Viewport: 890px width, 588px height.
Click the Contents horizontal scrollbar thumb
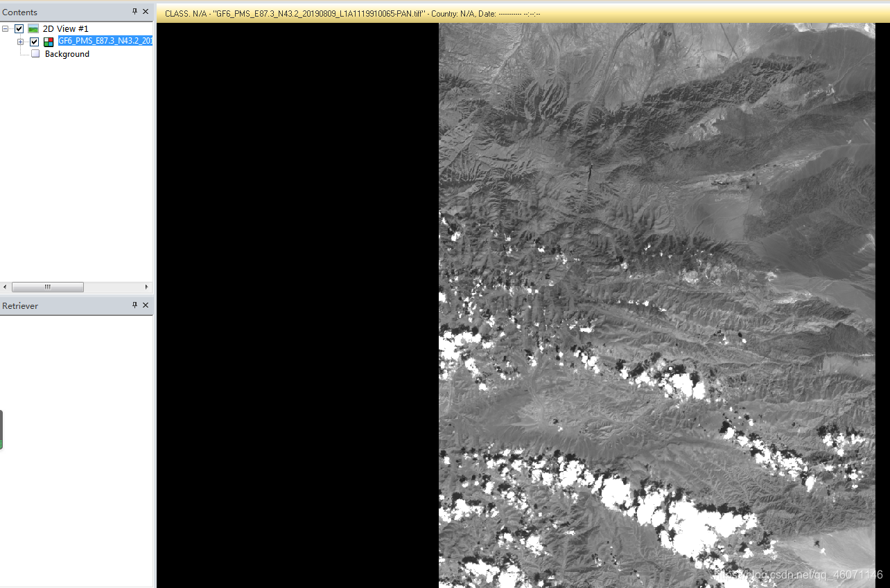[48, 287]
